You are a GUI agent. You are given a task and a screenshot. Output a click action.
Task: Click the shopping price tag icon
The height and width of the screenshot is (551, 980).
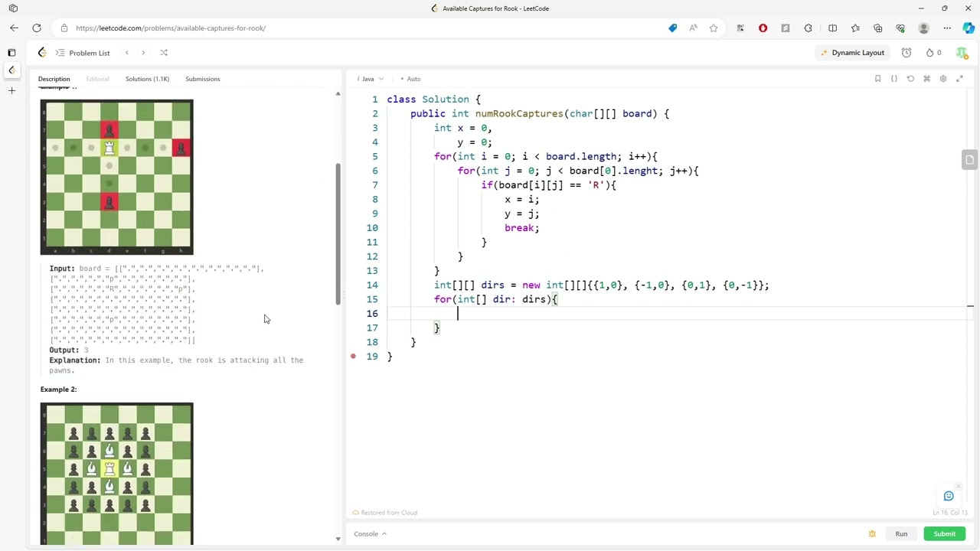point(673,28)
